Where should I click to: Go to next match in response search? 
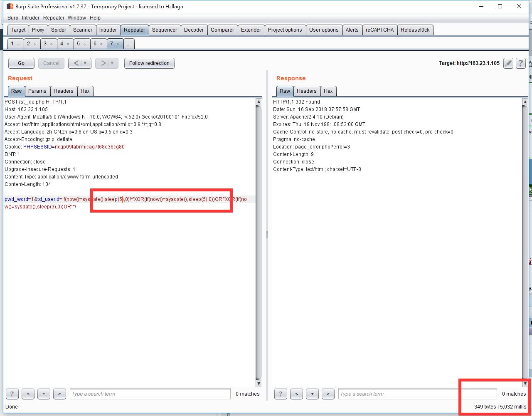click(328, 394)
